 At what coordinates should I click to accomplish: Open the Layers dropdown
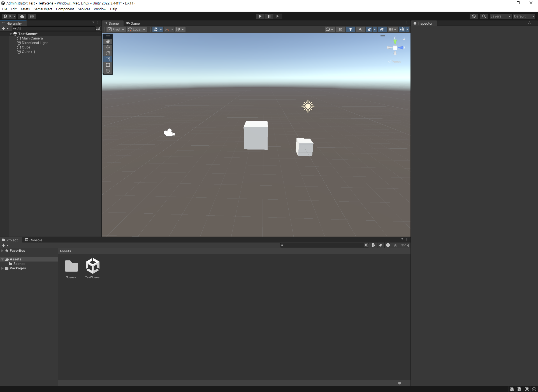[x=500, y=16]
